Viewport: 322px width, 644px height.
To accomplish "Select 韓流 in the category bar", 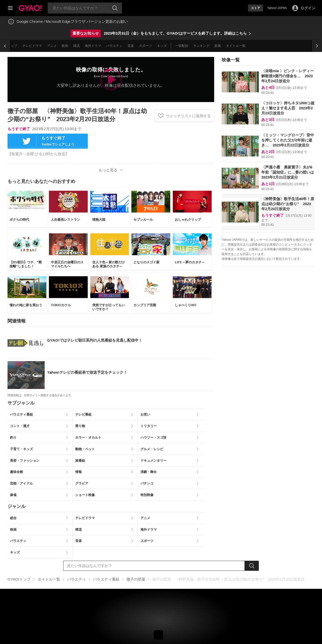I will (76, 46).
